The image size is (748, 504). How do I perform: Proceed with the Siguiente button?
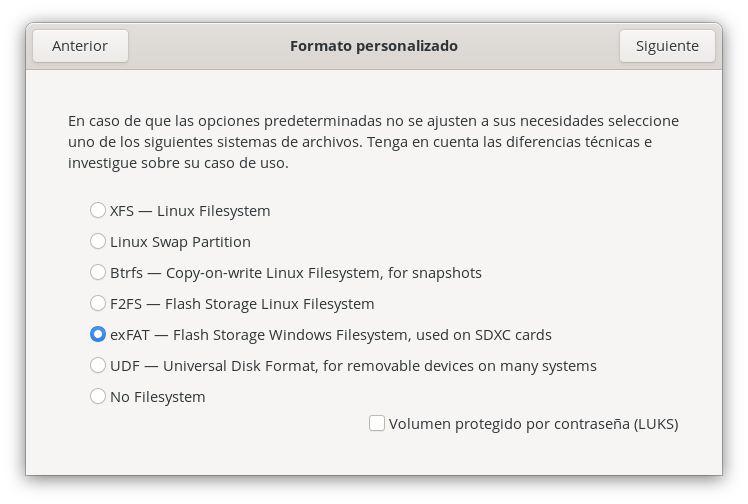click(667, 46)
